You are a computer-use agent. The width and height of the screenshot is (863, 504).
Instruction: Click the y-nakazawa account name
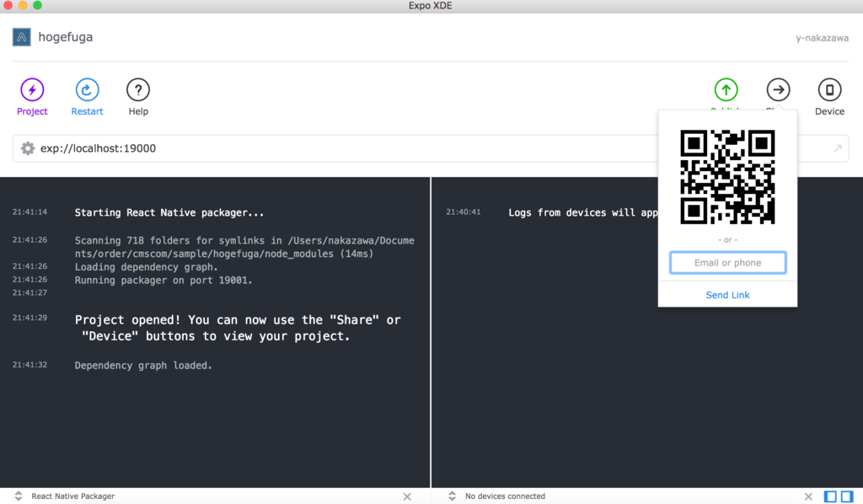[x=822, y=38]
